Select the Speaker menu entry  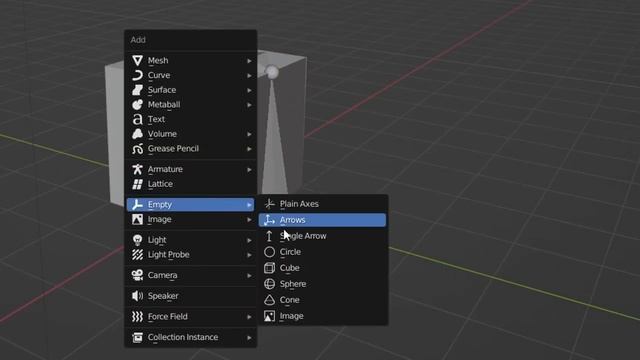pyautogui.click(x=191, y=296)
